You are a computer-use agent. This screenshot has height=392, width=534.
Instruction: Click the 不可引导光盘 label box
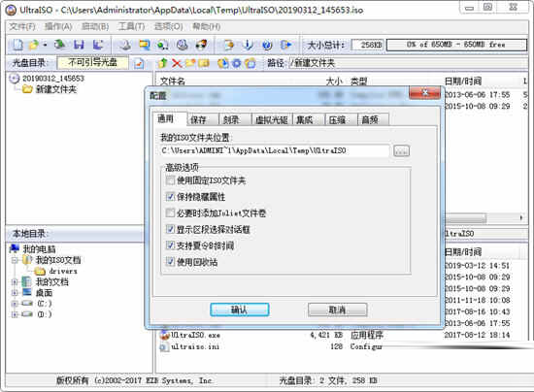92,63
